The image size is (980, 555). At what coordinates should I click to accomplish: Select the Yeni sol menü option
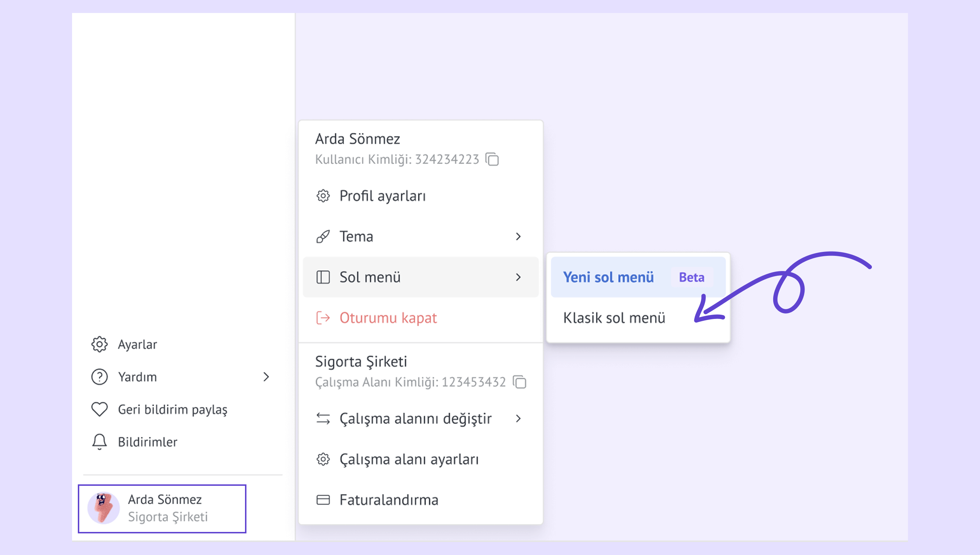click(x=608, y=277)
